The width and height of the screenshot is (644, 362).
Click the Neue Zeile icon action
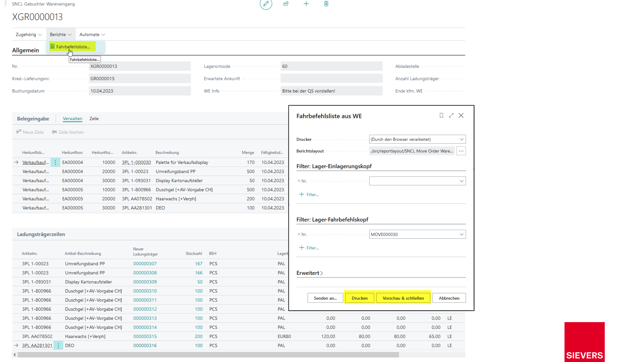[x=30, y=132]
